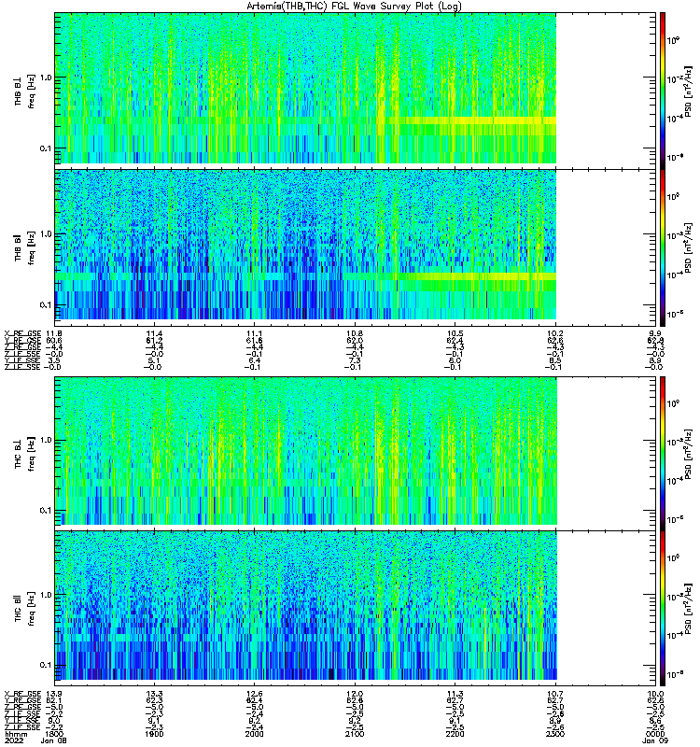700x747 pixels.
Task: Click the THB X_RE_GSE value '11.4'
Action: [154, 333]
